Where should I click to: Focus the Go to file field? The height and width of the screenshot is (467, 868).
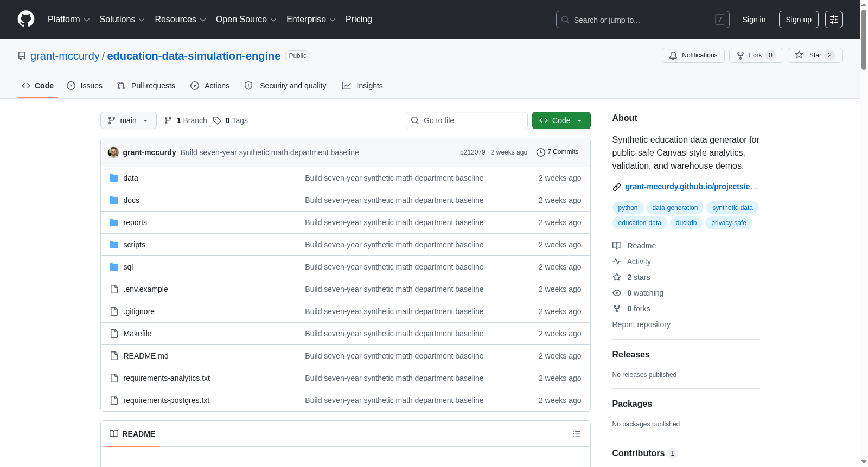tap(467, 120)
